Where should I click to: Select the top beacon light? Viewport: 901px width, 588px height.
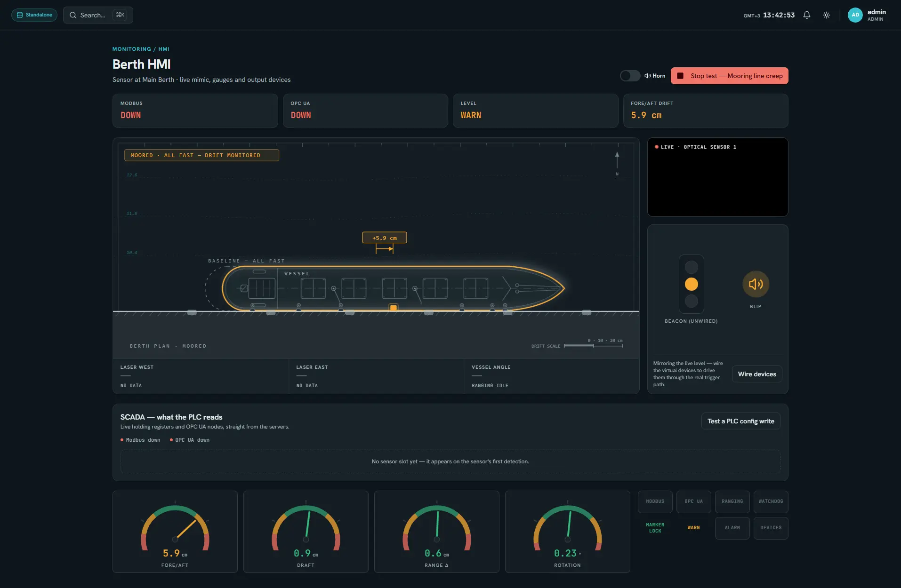pos(691,267)
